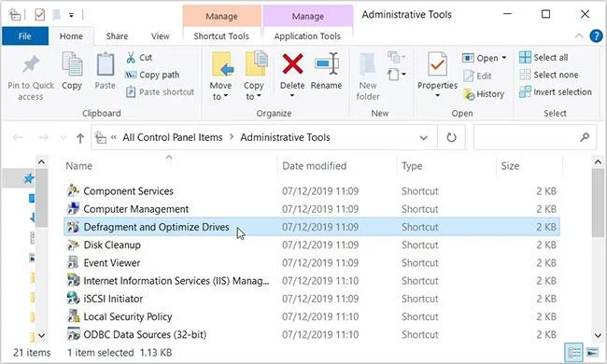Open the Recent locations dropdown
Image resolution: width=607 pixels, height=364 pixels.
pyautogui.click(x=63, y=137)
